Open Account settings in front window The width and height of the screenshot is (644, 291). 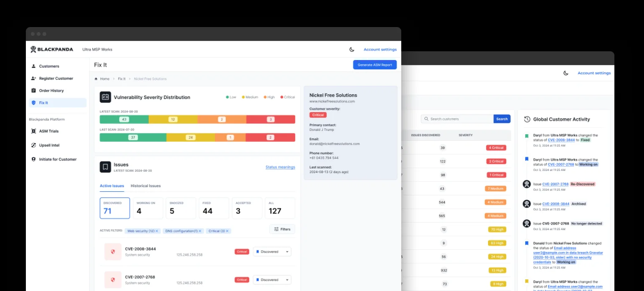pos(380,49)
